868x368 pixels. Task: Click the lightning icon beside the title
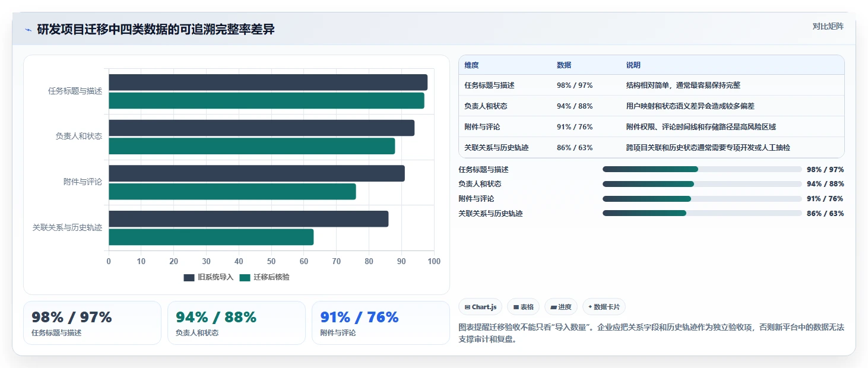pos(28,30)
